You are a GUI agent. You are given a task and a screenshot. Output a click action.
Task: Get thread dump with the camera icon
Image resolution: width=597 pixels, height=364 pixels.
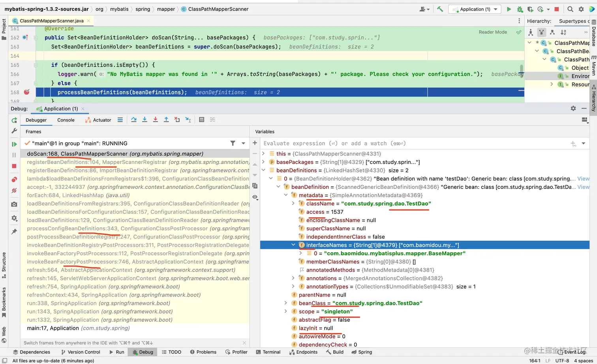pyautogui.click(x=14, y=204)
